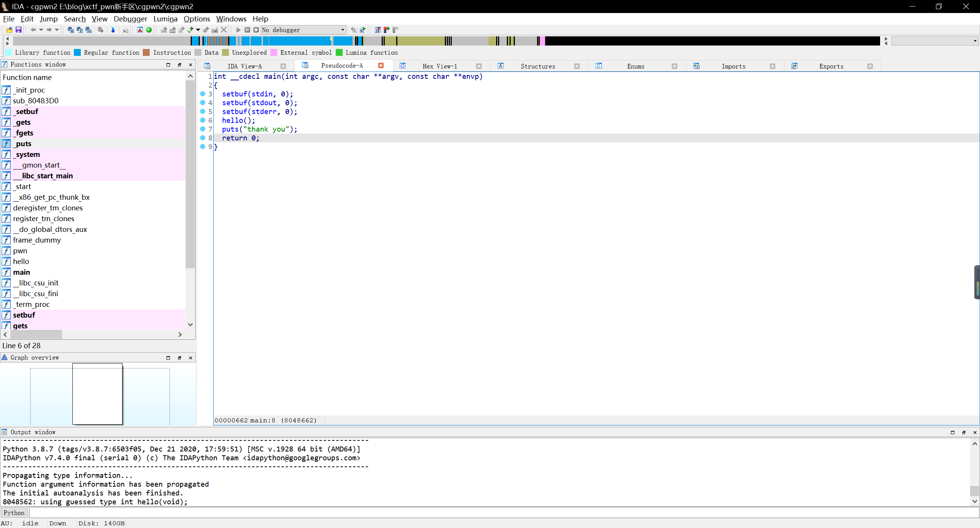The image size is (980, 528).
Task: Open the Debugger menu
Action: pos(130,19)
